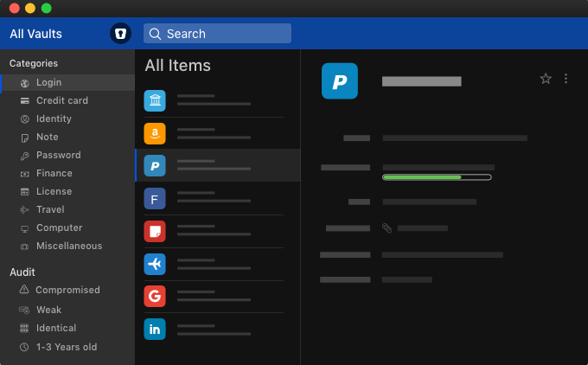Mark this item as favorite with star
Screen dimensions: 588x365
(x=546, y=79)
